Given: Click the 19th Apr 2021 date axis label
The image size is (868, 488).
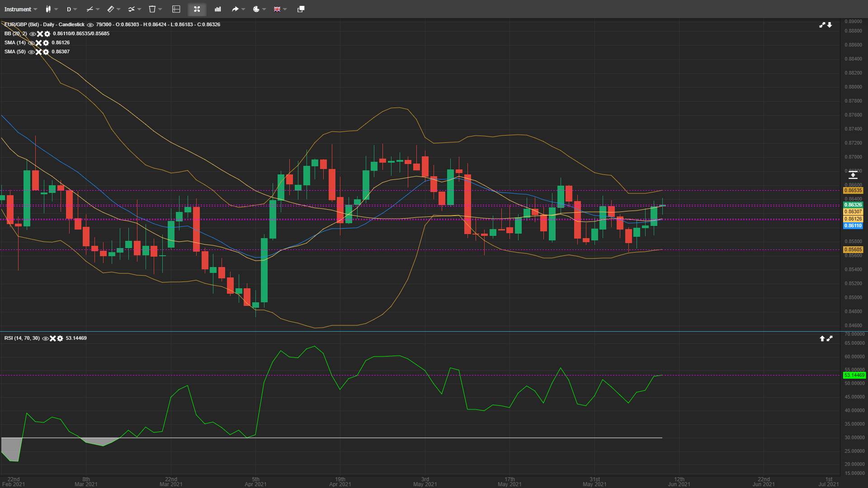Looking at the screenshot, I should click(340, 482).
